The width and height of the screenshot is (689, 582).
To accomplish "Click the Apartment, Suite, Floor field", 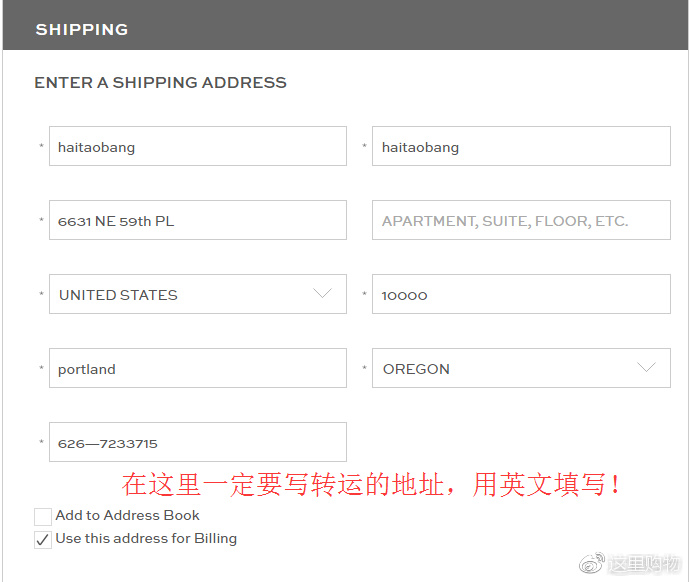I will click(520, 221).
